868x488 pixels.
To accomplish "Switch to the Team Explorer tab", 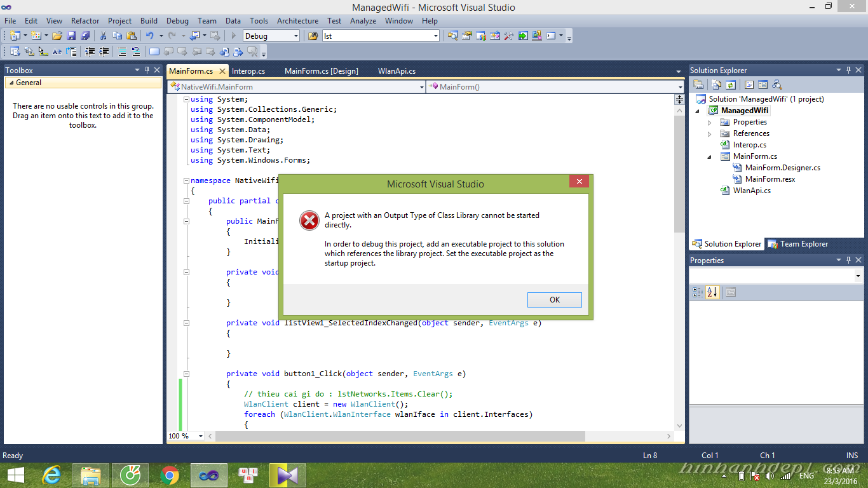I will pos(797,244).
